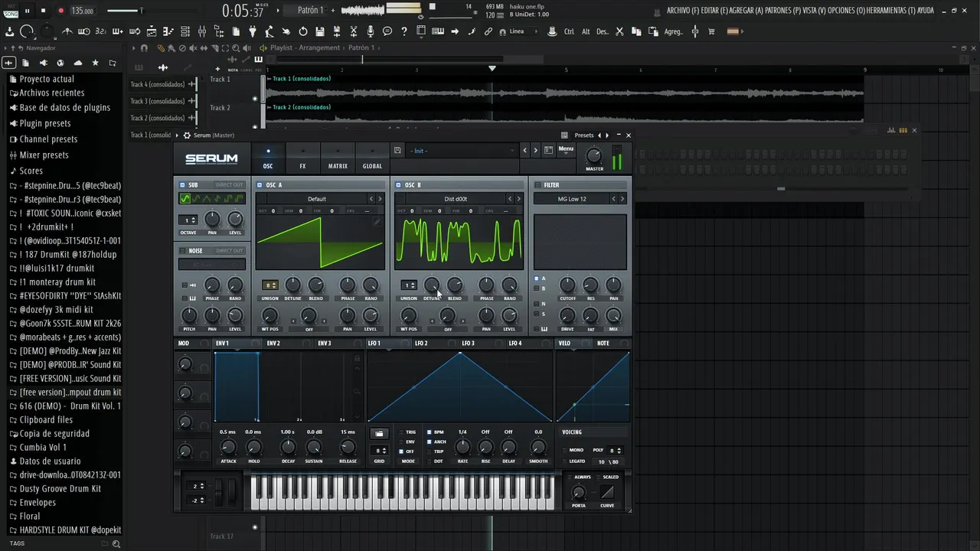Open the Init preset name dropdown

[462, 151]
